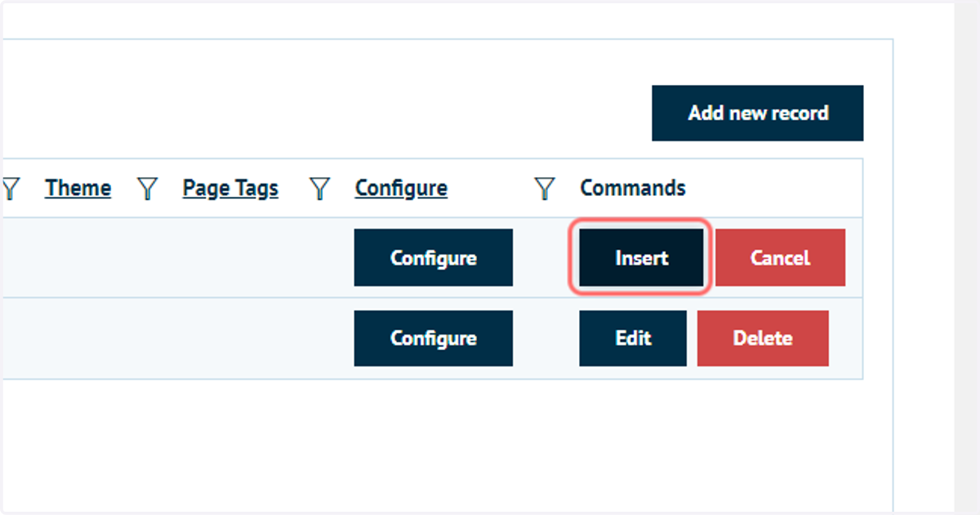The image size is (980, 515).
Task: Click Configure button in the Insert row
Action: pos(434,258)
